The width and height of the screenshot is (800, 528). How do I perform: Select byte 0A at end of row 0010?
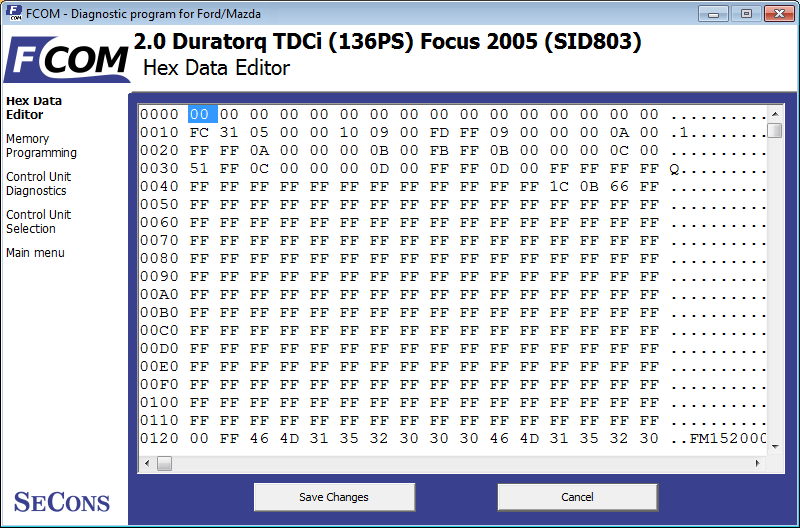click(619, 133)
